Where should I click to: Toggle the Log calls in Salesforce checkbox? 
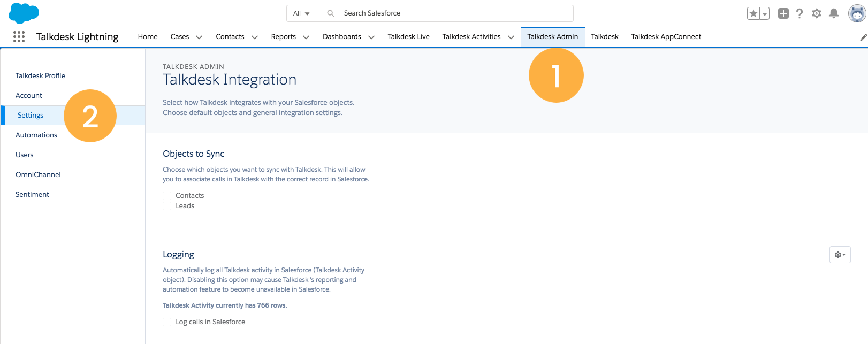click(x=167, y=322)
